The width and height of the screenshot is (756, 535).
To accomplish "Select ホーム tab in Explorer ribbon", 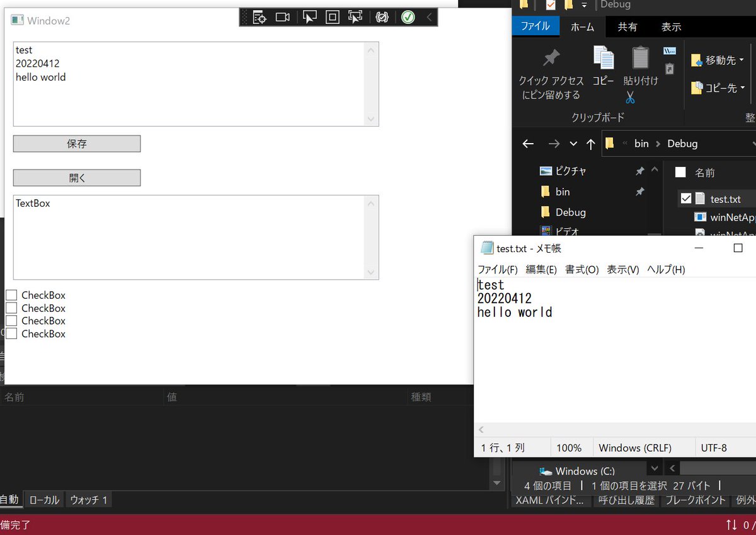I will point(582,26).
